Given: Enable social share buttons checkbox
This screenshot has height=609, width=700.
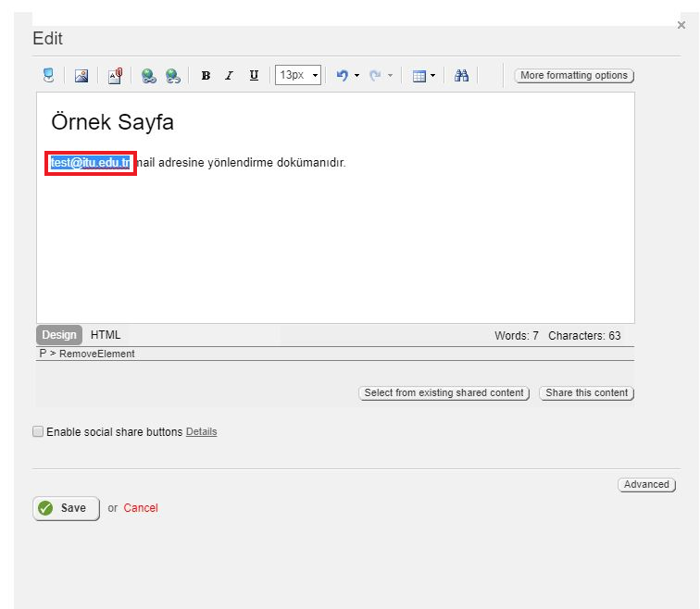Looking at the screenshot, I should 38,431.
